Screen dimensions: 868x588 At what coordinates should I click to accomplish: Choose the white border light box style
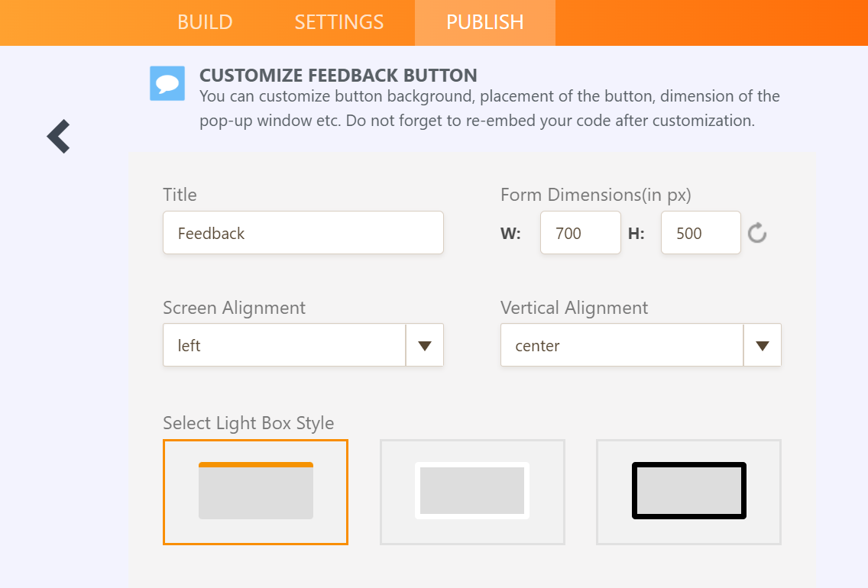472,492
